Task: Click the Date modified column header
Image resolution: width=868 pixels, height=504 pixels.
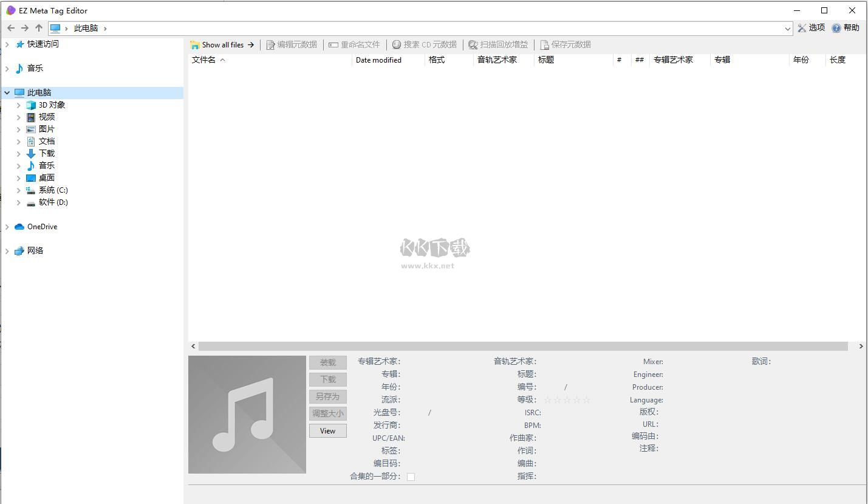Action: click(378, 60)
